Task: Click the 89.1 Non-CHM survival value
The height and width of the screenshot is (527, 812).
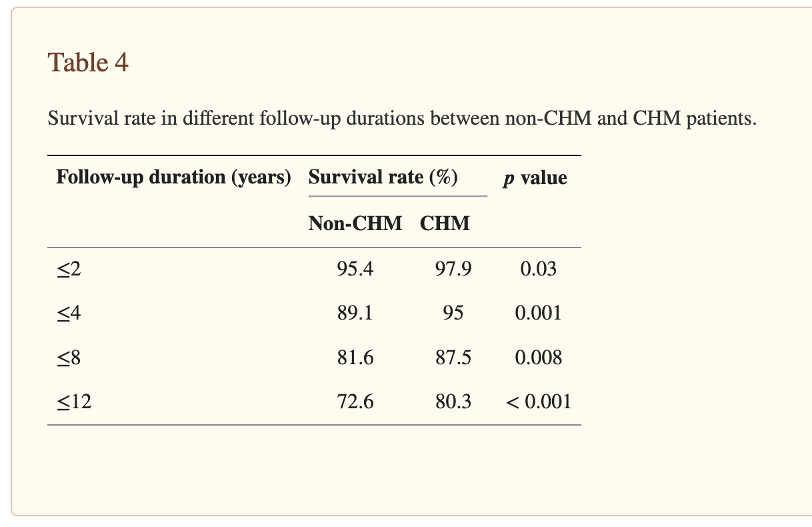Action: pos(355,313)
